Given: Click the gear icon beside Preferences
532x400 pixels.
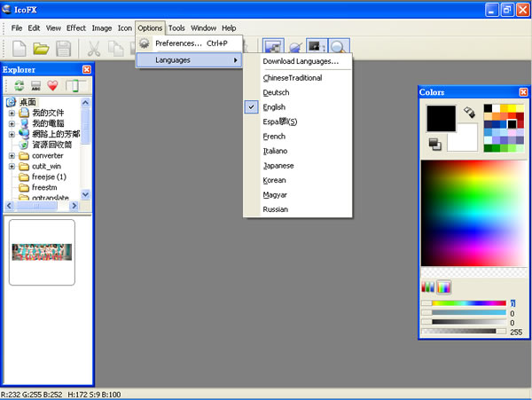Looking at the screenshot, I should click(x=145, y=43).
